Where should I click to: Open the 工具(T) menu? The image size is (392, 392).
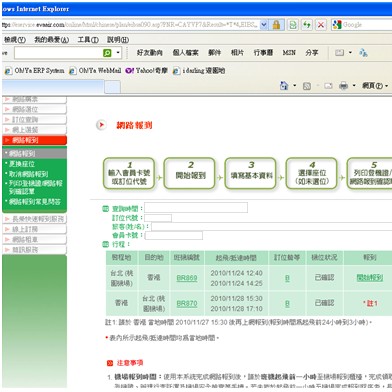88,40
